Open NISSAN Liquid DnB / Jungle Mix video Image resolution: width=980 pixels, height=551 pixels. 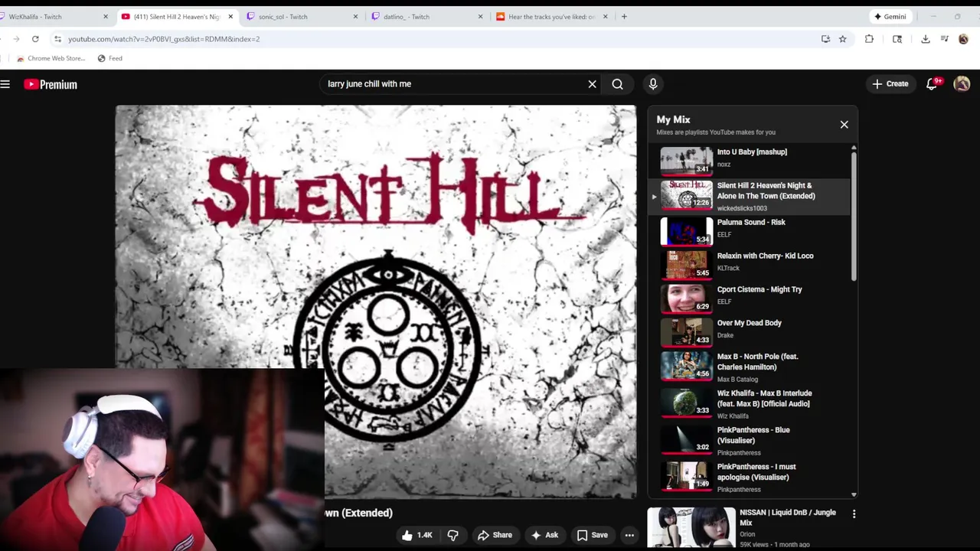[787, 517]
